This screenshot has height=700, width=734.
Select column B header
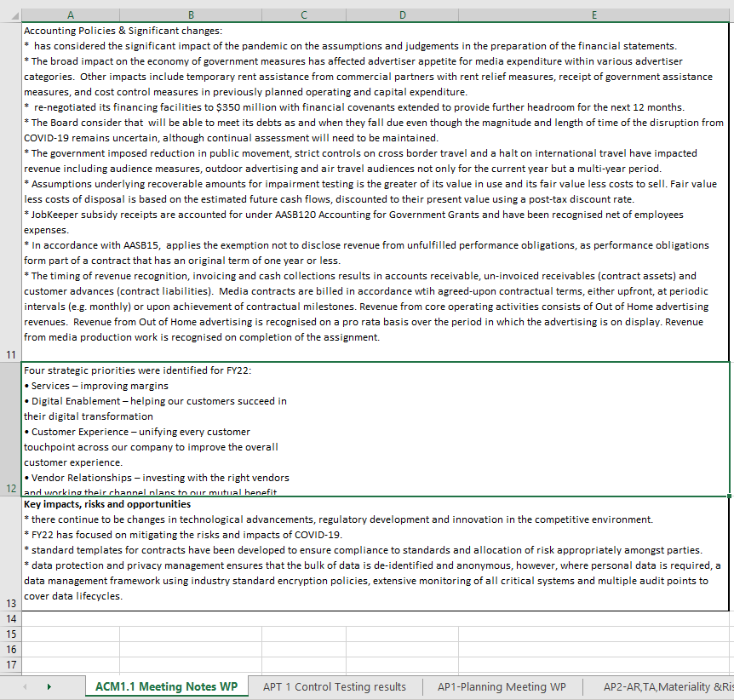pyautogui.click(x=191, y=15)
